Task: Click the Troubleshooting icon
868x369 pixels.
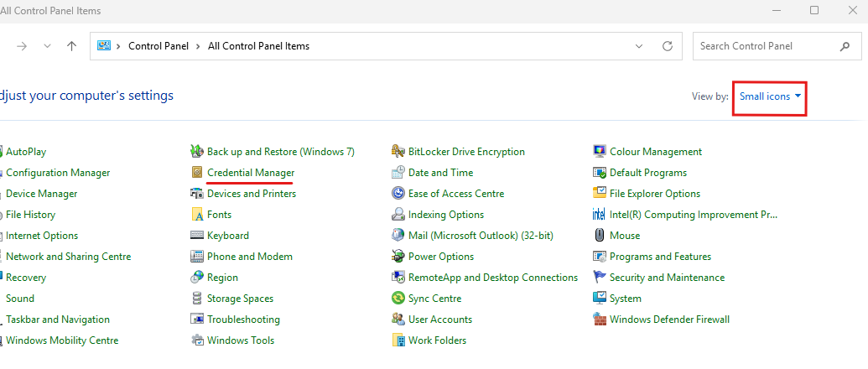Action: pyautogui.click(x=197, y=320)
